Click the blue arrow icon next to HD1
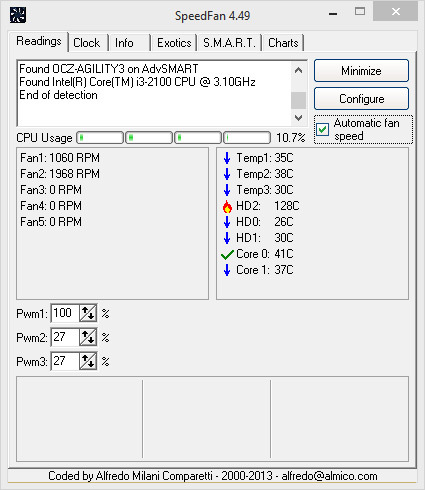This screenshot has width=425, height=490. pos(227,238)
